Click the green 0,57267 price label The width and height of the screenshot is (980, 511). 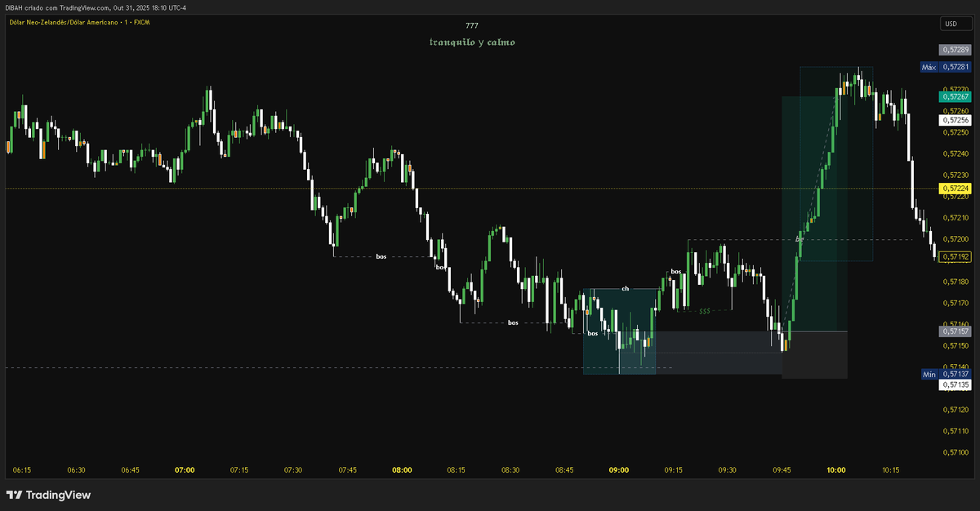click(x=955, y=96)
